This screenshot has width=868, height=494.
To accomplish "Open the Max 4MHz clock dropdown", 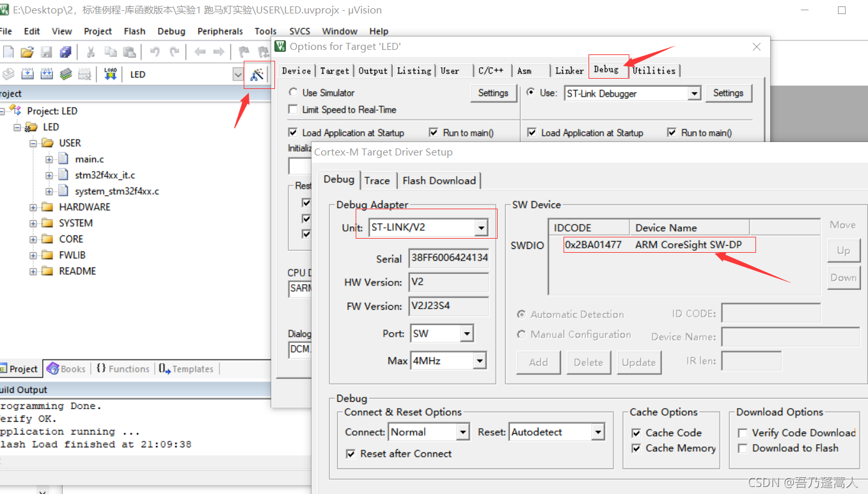I will [480, 361].
